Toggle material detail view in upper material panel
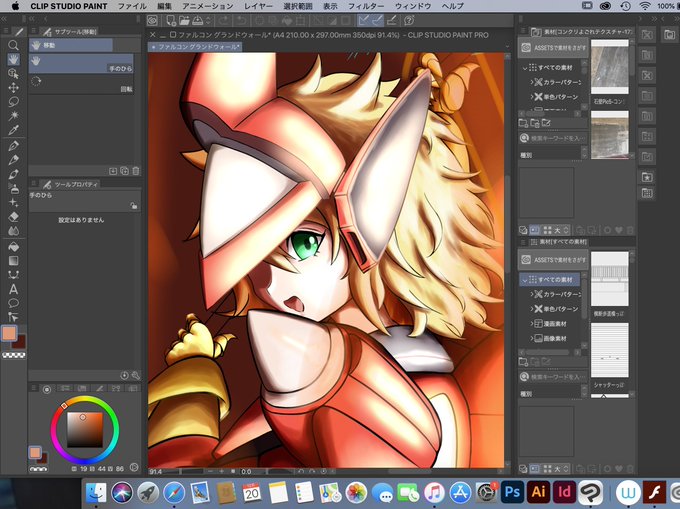680x509 pixels. [535, 230]
